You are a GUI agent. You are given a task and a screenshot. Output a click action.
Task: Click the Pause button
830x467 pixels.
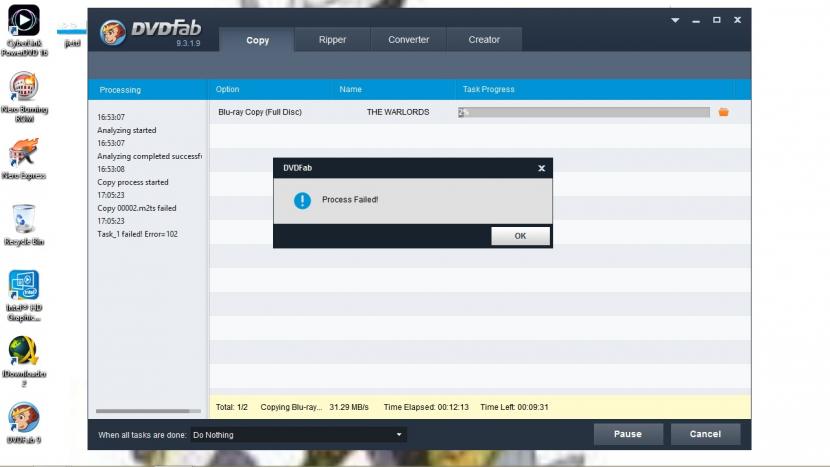point(628,434)
